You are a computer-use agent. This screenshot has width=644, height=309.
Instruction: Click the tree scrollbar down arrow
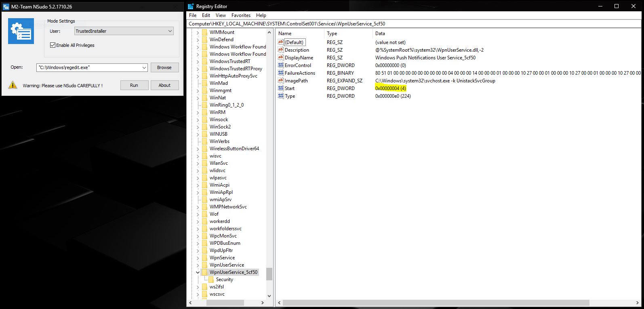[x=269, y=296]
